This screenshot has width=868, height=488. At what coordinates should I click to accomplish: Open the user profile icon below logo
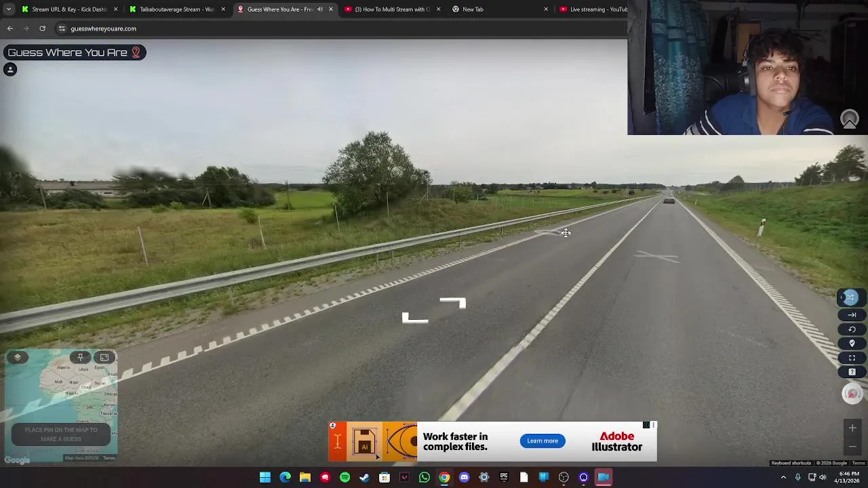click(x=10, y=69)
